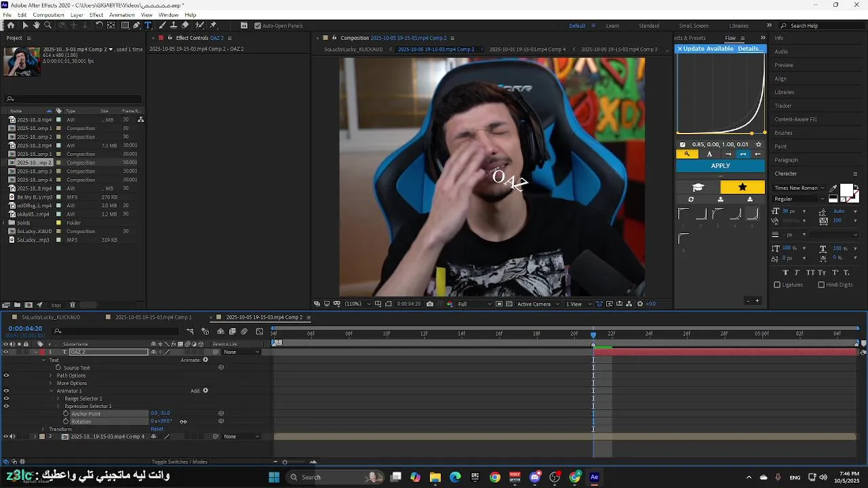Click the Take Snapshot camera icon

[x=430, y=304]
